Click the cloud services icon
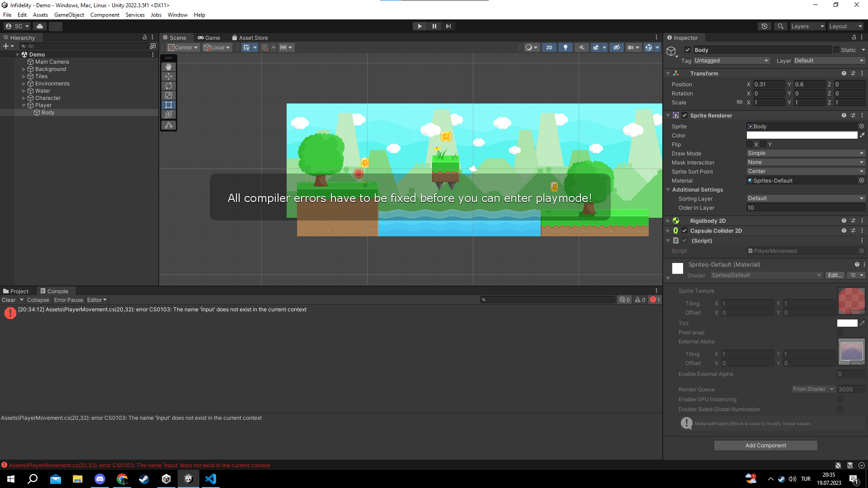The image size is (868, 488). (x=40, y=26)
